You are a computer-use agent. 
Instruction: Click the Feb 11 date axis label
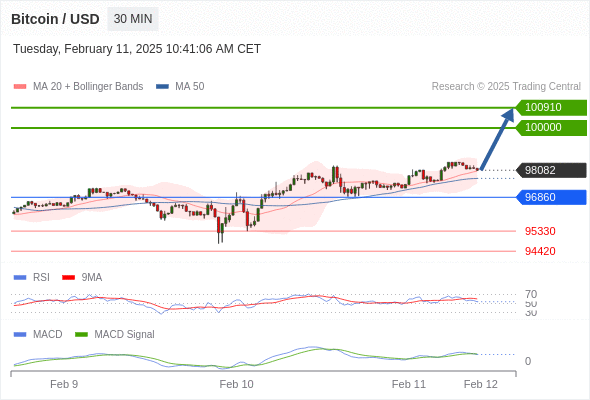pyautogui.click(x=409, y=384)
